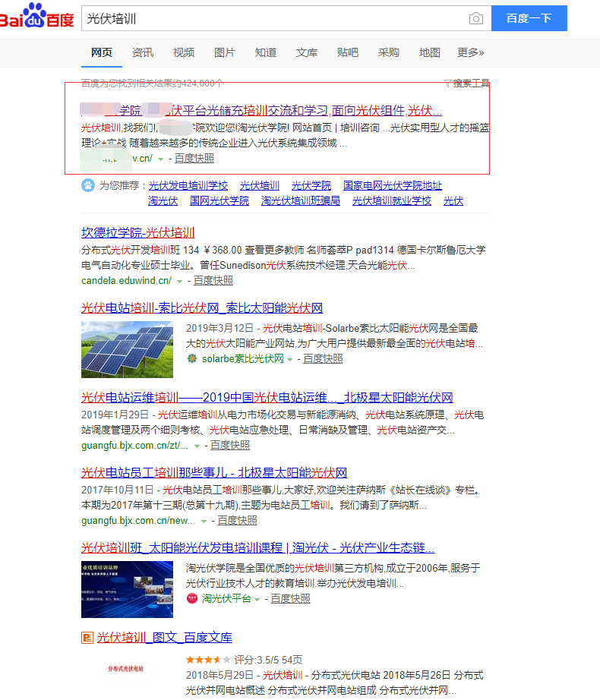Screen dimensions: 600x700
Task: Open result 光伏电站员工培训那些事儿
Action: [214, 472]
